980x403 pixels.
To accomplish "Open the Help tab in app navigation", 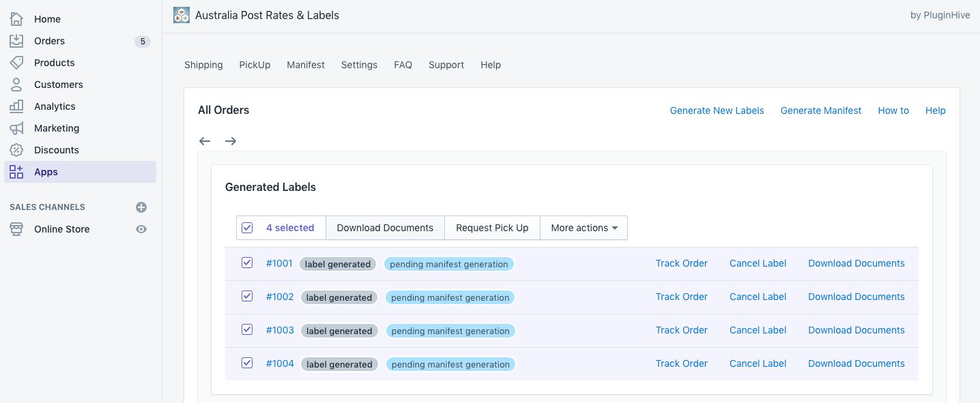I will (491, 65).
